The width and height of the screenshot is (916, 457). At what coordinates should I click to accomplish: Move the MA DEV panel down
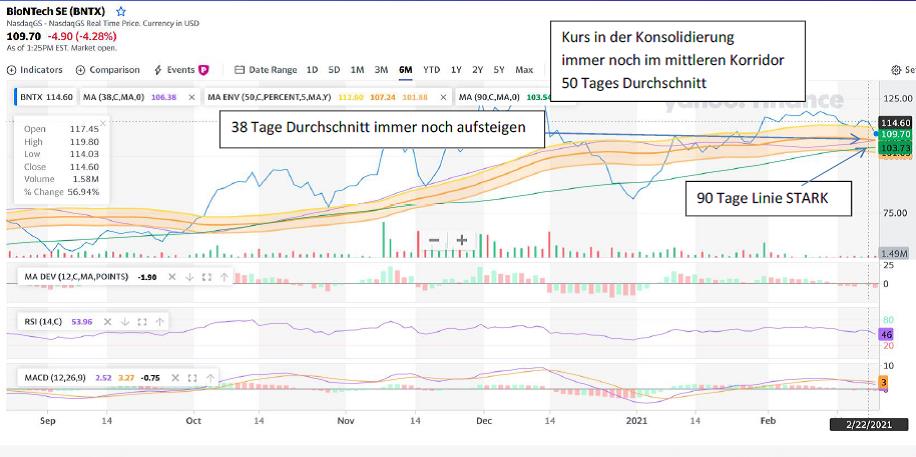[x=189, y=277]
